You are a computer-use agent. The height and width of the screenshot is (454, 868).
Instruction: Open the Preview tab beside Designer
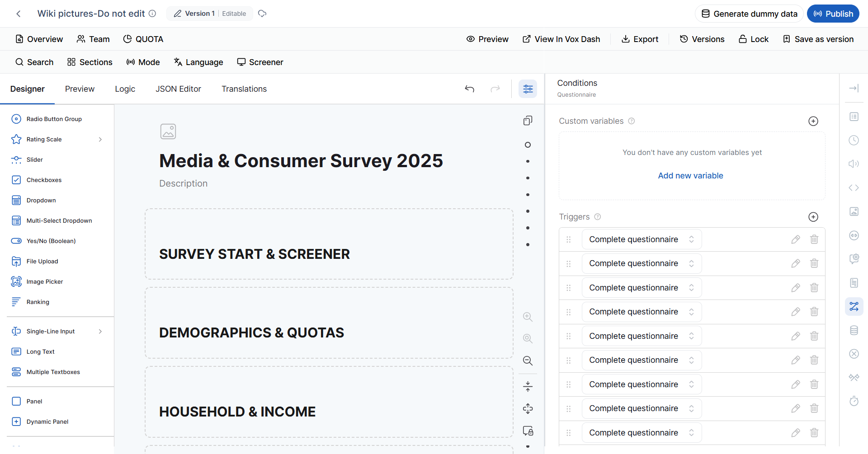(80, 89)
